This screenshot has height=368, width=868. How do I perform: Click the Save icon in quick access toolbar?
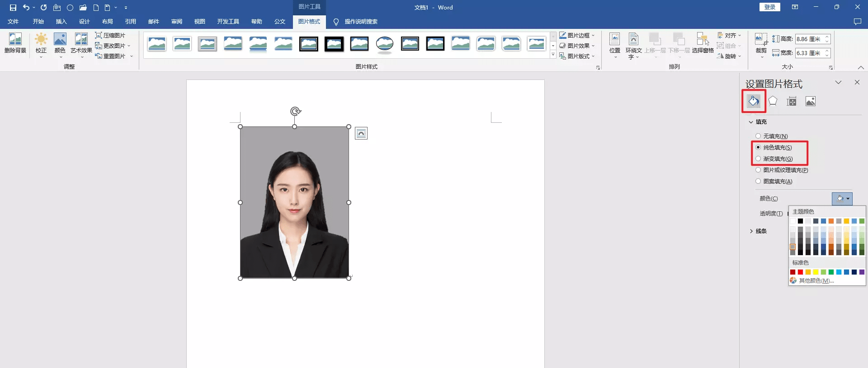tap(13, 8)
